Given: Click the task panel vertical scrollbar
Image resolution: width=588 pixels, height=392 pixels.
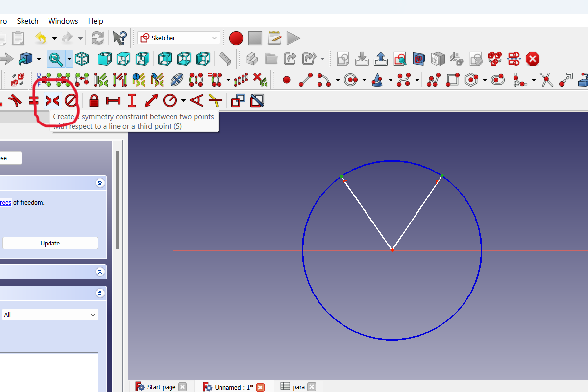Looking at the screenshot, I should 117,200.
